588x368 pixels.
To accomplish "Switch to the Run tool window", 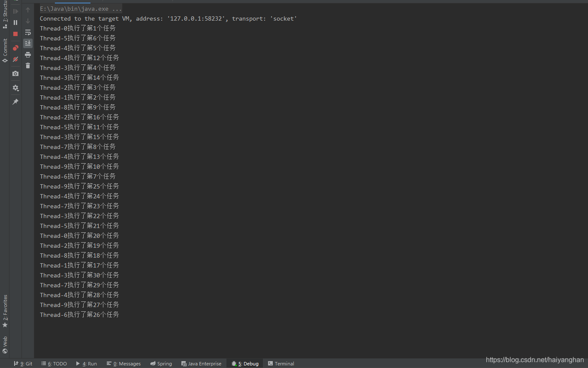I will coord(87,364).
